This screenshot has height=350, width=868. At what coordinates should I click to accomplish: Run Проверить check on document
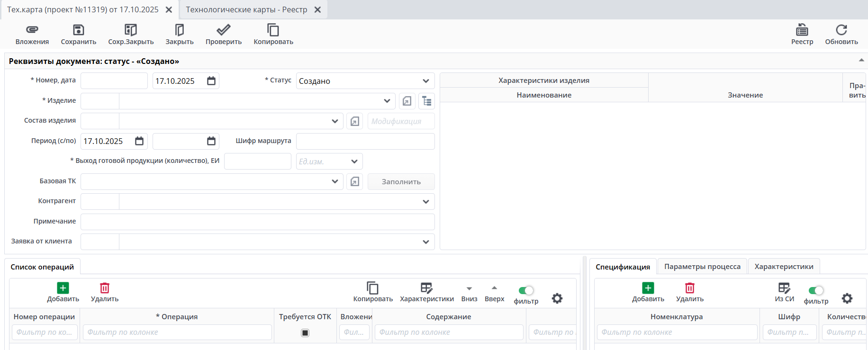click(223, 30)
